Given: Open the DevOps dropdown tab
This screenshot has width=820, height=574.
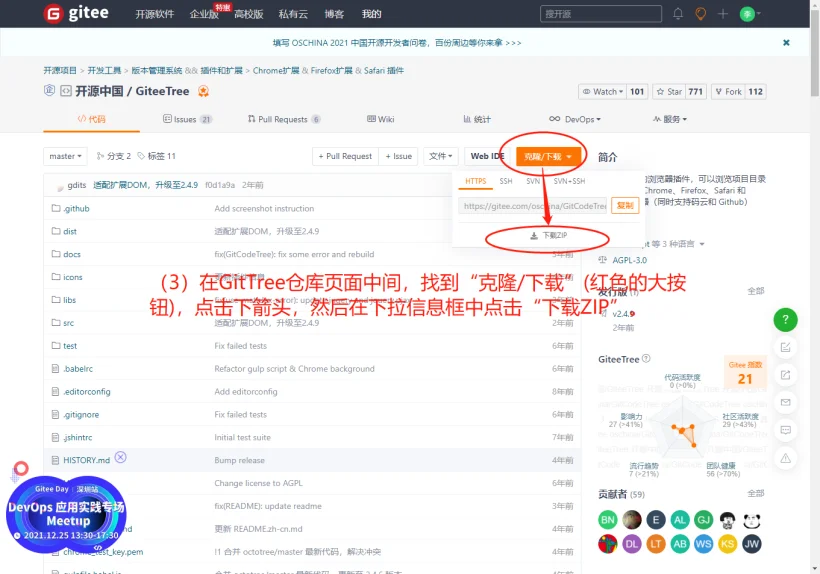Looking at the screenshot, I should [x=575, y=119].
